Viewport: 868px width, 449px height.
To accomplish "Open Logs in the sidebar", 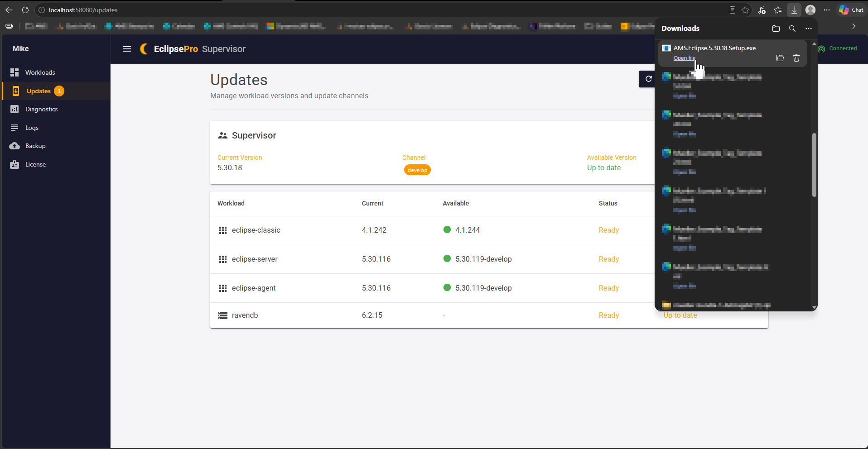I will tap(56, 128).
